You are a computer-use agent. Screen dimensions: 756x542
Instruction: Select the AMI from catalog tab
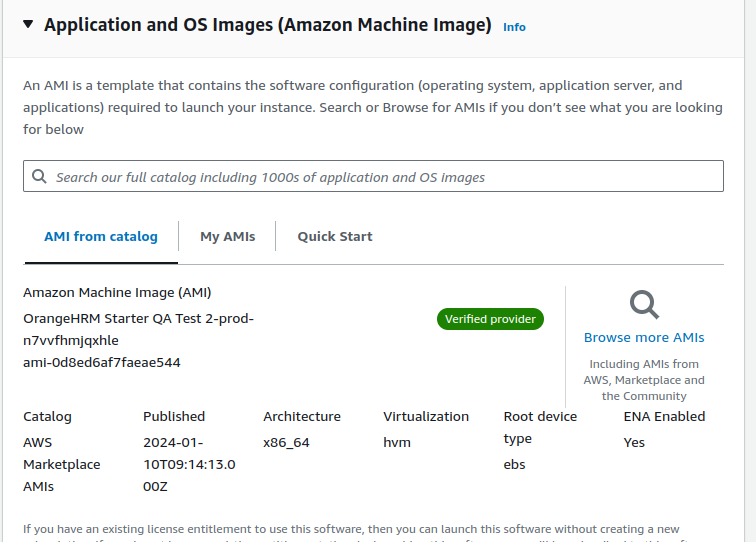tap(101, 236)
